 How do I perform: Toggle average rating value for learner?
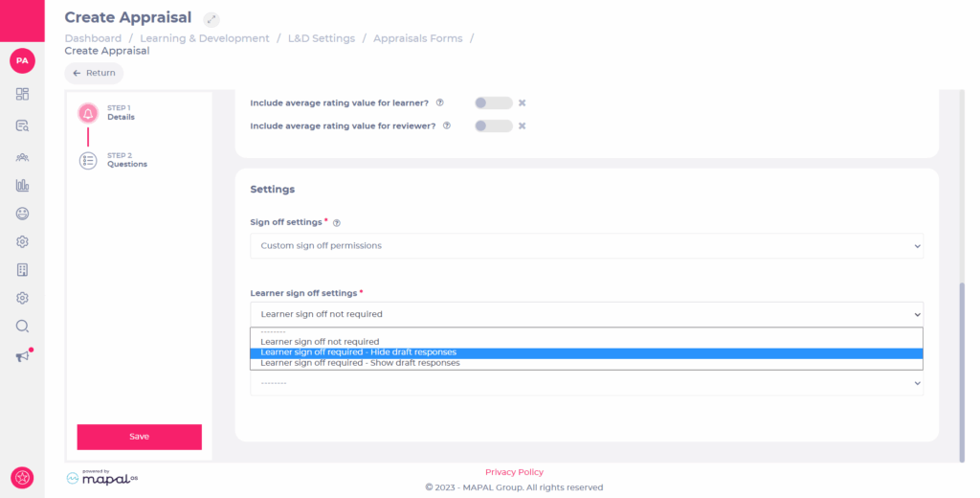point(494,102)
